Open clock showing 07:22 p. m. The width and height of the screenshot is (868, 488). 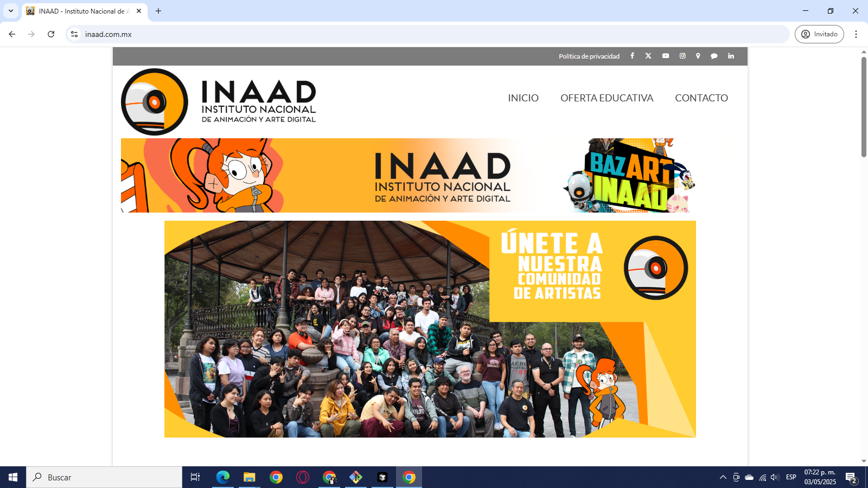click(820, 477)
